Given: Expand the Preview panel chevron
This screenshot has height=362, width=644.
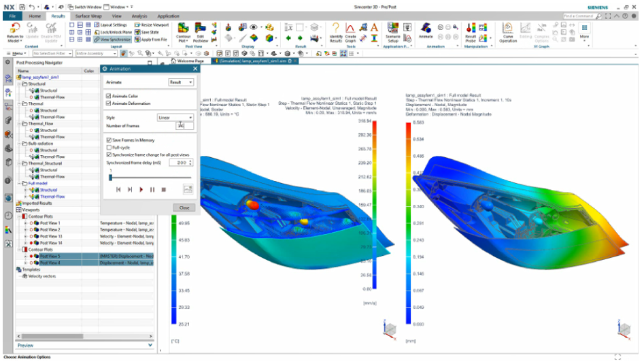Looking at the screenshot, I should coord(150,345).
